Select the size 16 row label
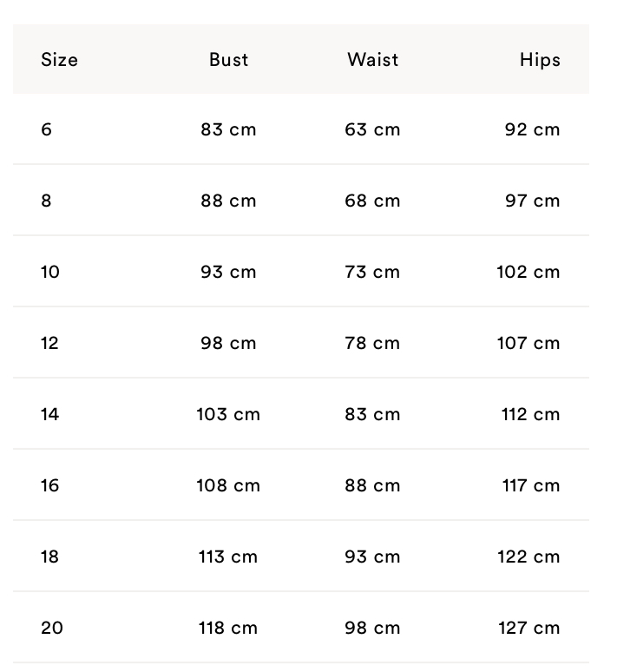This screenshot has height=672, width=617. tap(50, 486)
